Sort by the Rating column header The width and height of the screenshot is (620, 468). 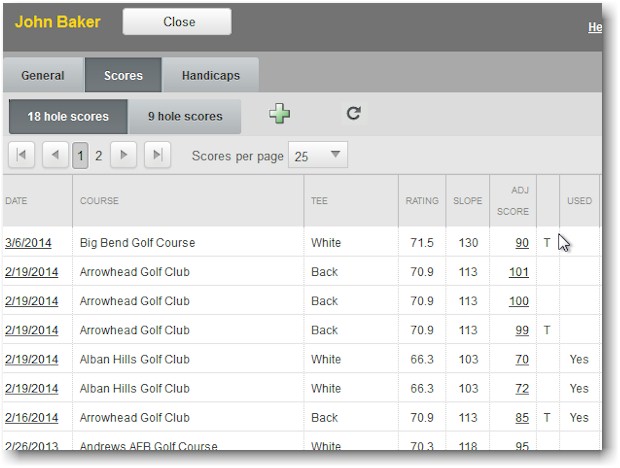point(421,201)
